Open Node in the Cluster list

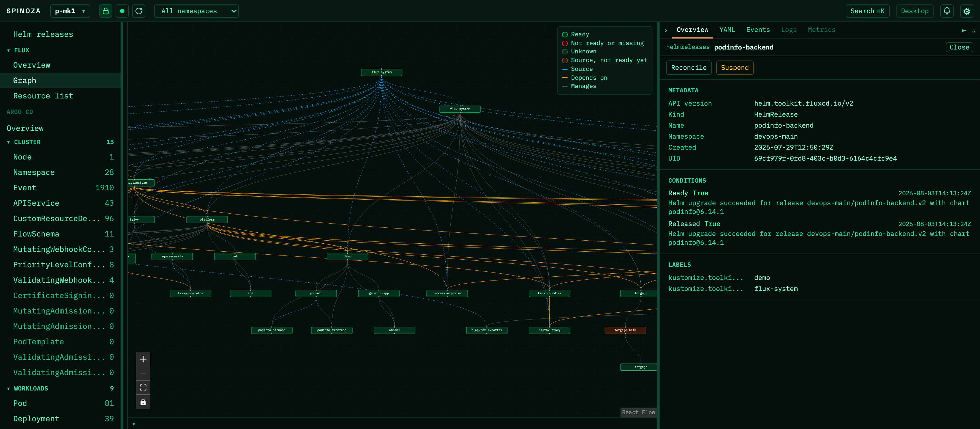pos(60,157)
